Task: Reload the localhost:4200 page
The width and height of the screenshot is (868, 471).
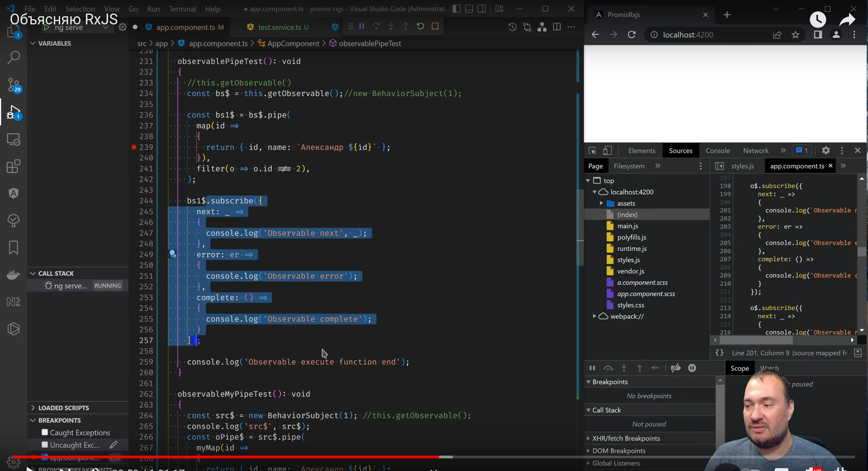Action: (632, 35)
